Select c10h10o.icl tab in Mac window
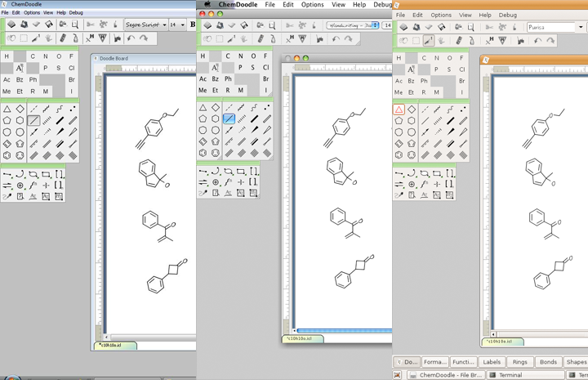Viewport: 588px width, 380px height. click(x=303, y=338)
